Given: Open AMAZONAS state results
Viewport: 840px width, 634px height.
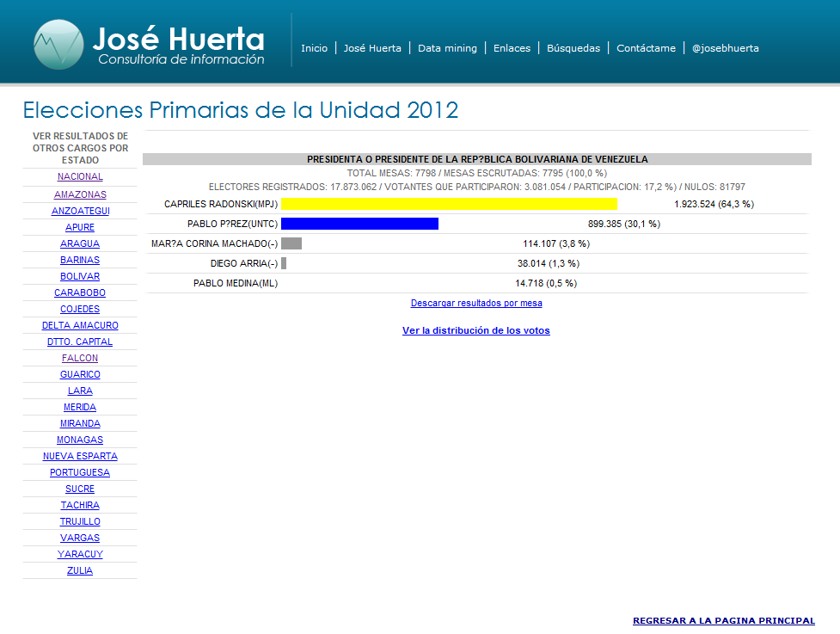Looking at the screenshot, I should point(79,194).
